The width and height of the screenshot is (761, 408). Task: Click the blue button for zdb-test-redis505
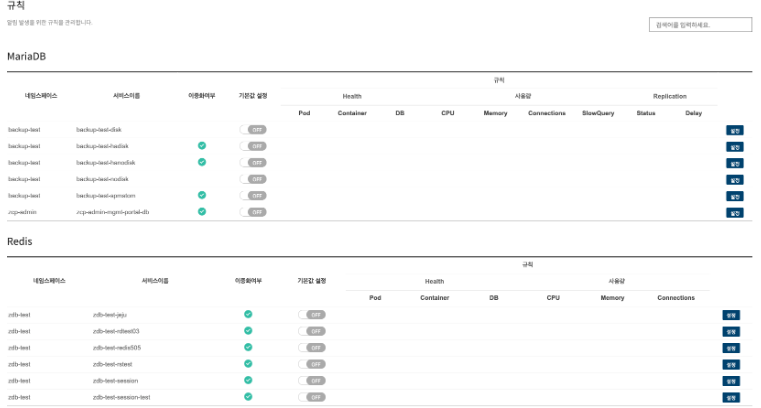731,348
